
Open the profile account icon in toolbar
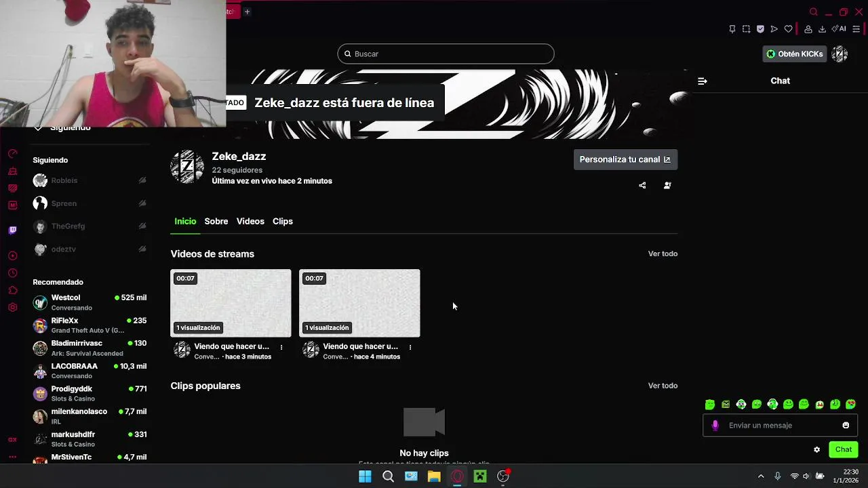[808, 29]
